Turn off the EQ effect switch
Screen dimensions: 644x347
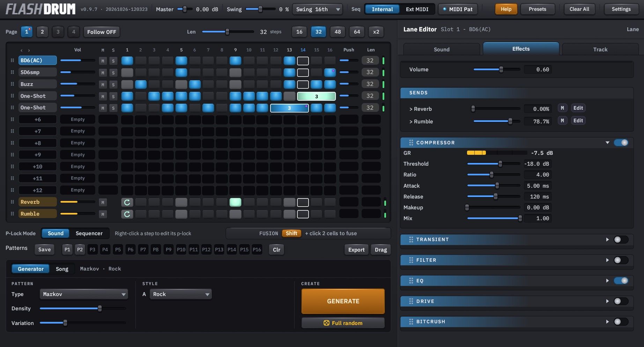point(621,281)
